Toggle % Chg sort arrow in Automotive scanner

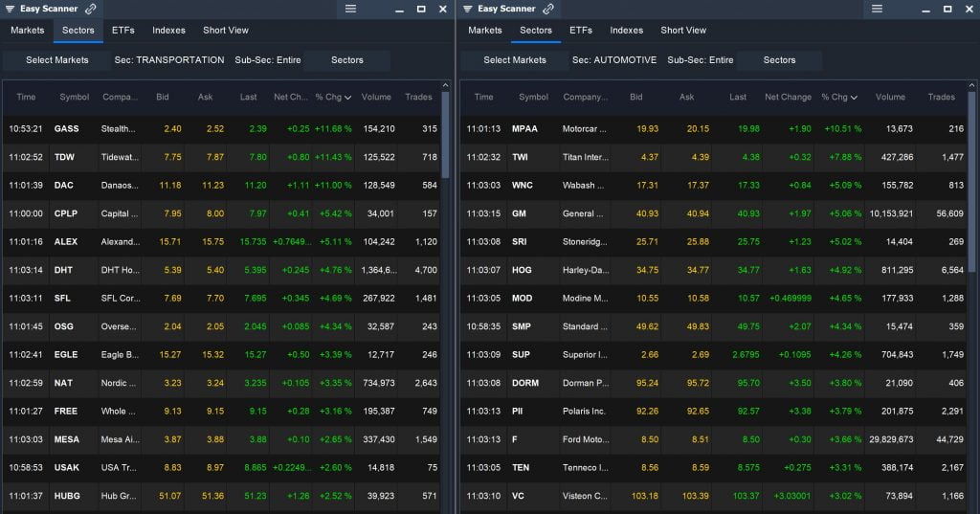(854, 98)
